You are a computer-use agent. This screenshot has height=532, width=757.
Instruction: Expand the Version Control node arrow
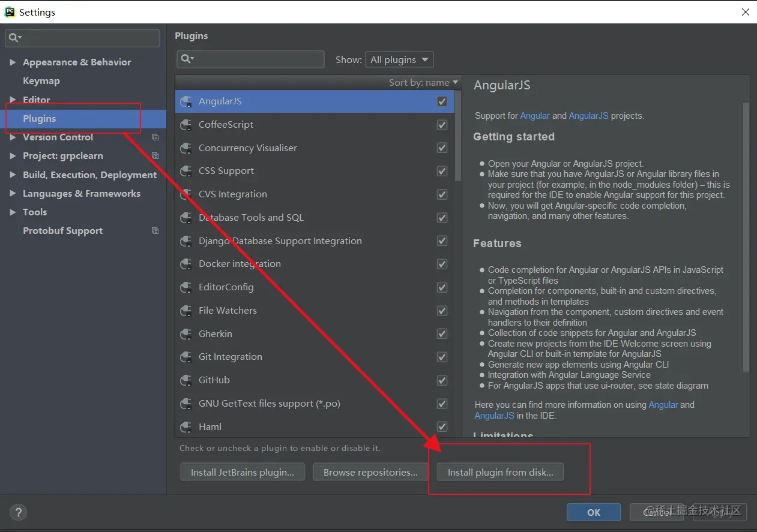(x=13, y=137)
